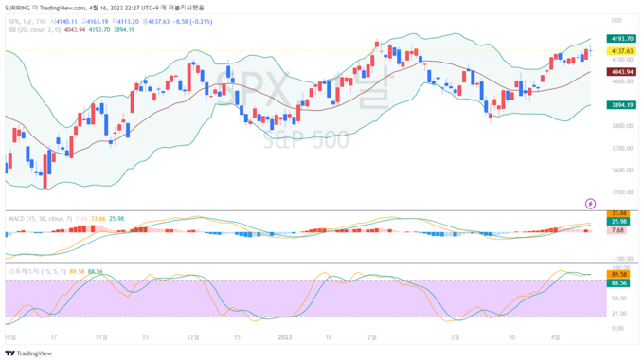Screen dimensions: 644x362
Task: Click the 25.00 stochastic scale tick
Action: 619,313
